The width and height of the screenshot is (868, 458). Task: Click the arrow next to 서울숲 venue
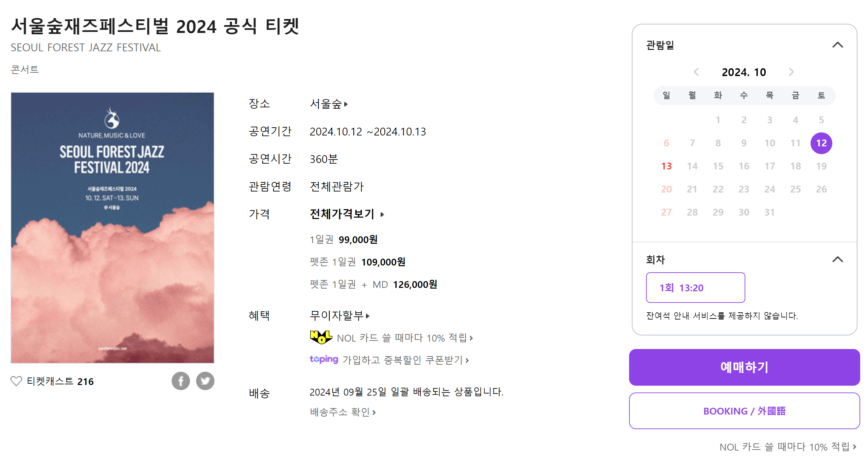[346, 104]
